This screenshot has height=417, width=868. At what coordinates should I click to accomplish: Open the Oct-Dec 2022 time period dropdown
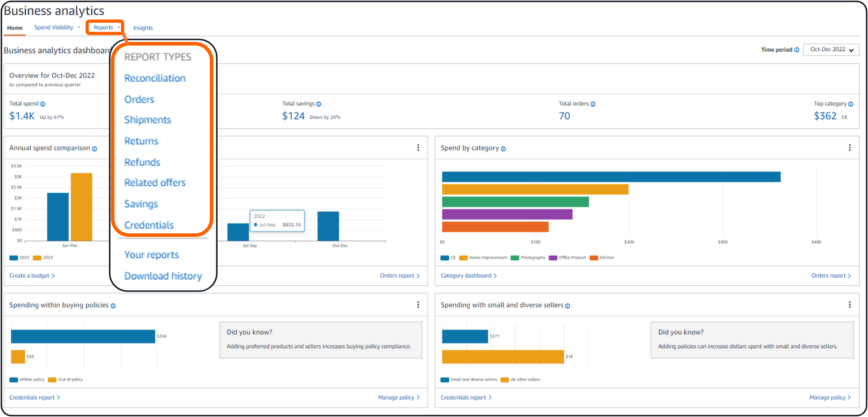(x=831, y=49)
